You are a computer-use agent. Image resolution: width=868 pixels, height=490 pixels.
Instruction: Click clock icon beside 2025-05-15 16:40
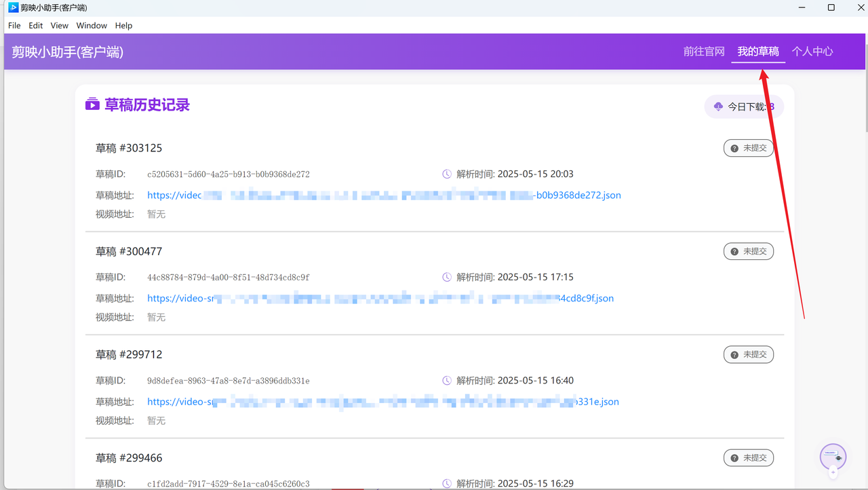[447, 381]
